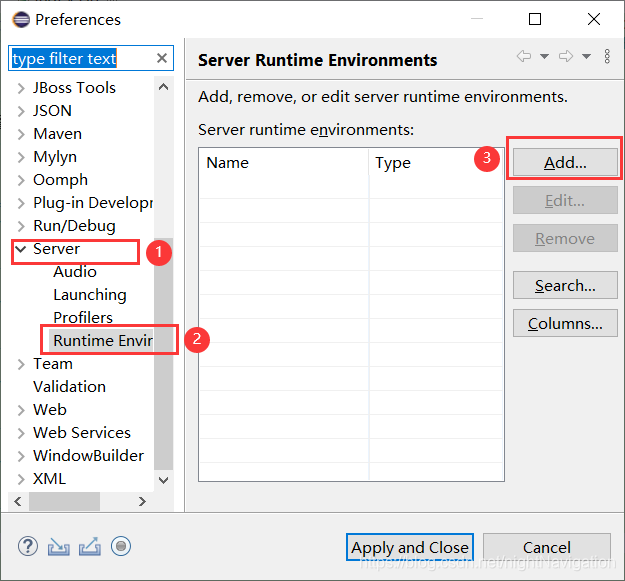Click the Edit... button

pyautogui.click(x=565, y=200)
